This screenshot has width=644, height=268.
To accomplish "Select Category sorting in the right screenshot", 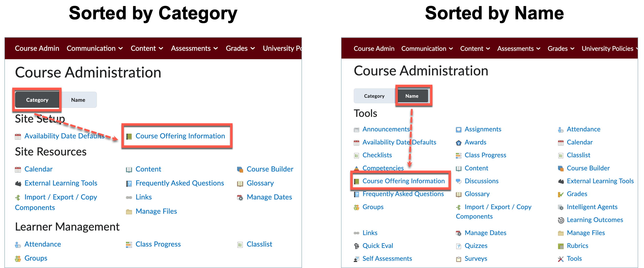I will coord(374,96).
